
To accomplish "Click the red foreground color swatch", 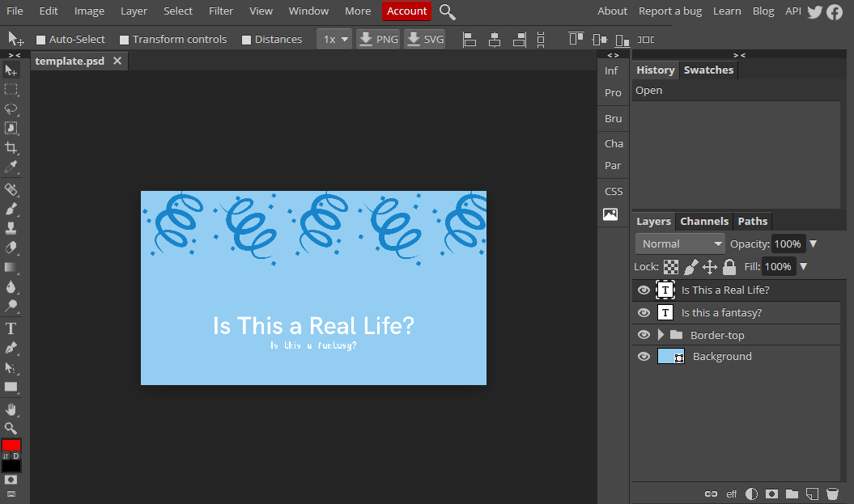I will click(x=11, y=445).
